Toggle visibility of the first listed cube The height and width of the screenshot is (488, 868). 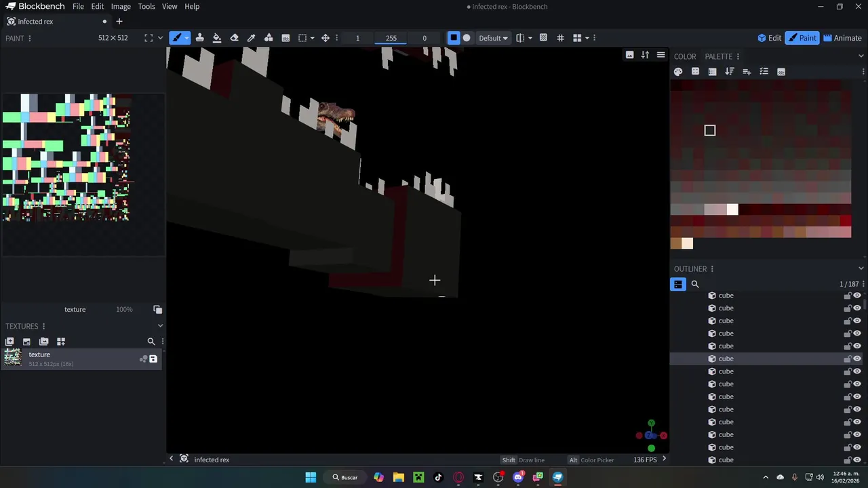point(857,296)
